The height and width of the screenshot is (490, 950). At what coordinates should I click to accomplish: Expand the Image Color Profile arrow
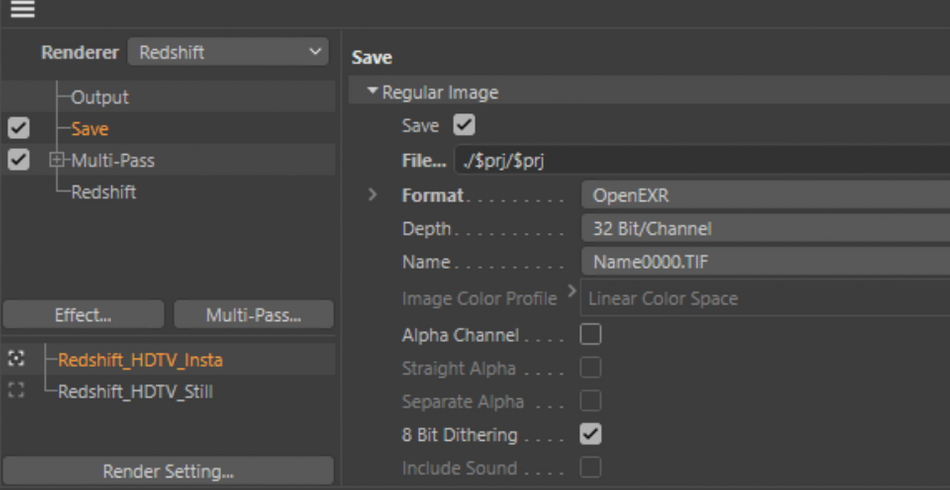pos(571,292)
